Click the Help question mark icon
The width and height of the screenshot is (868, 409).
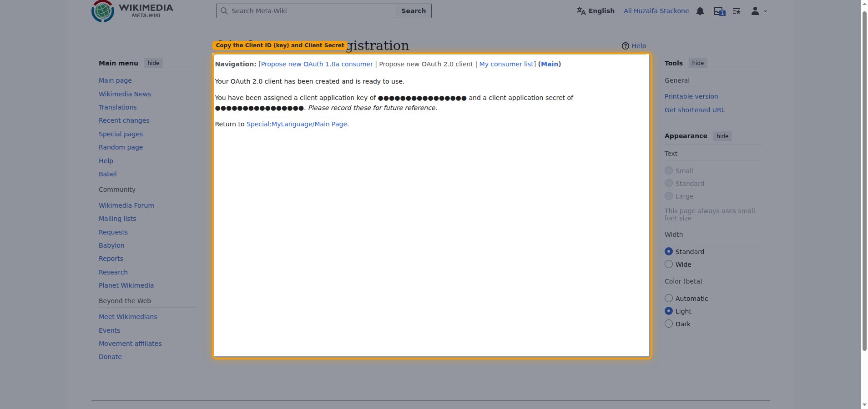(x=626, y=46)
